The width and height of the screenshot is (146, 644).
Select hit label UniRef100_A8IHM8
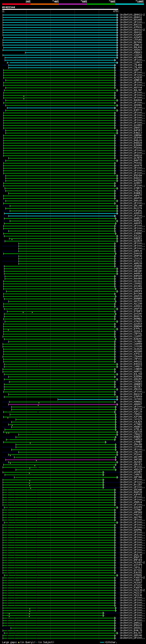[131, 57]
